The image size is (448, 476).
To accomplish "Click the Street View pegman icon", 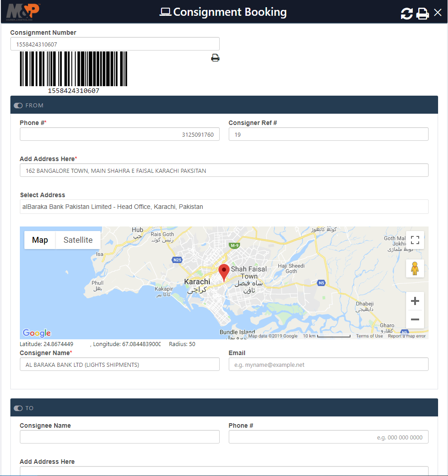I will coord(415,268).
